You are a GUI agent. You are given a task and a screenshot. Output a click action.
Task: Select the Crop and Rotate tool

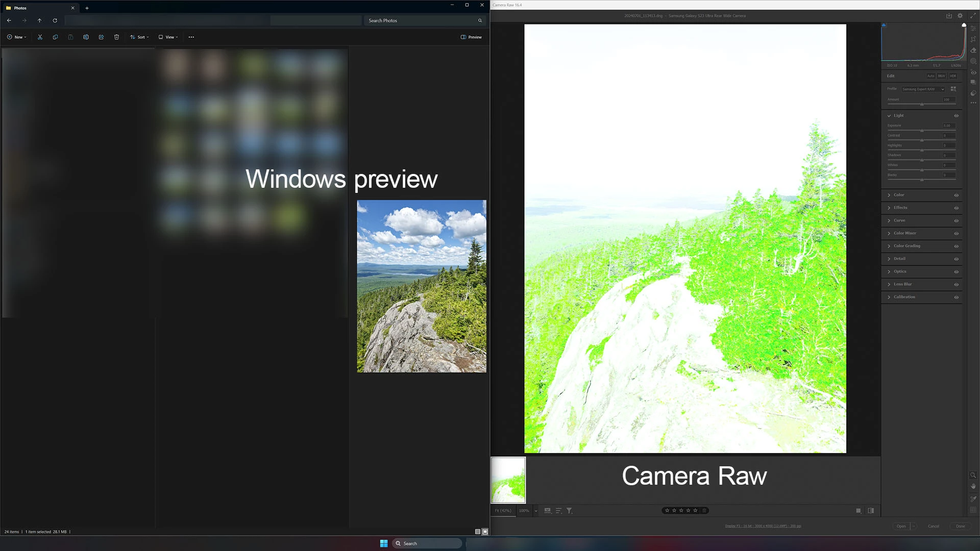point(973,39)
